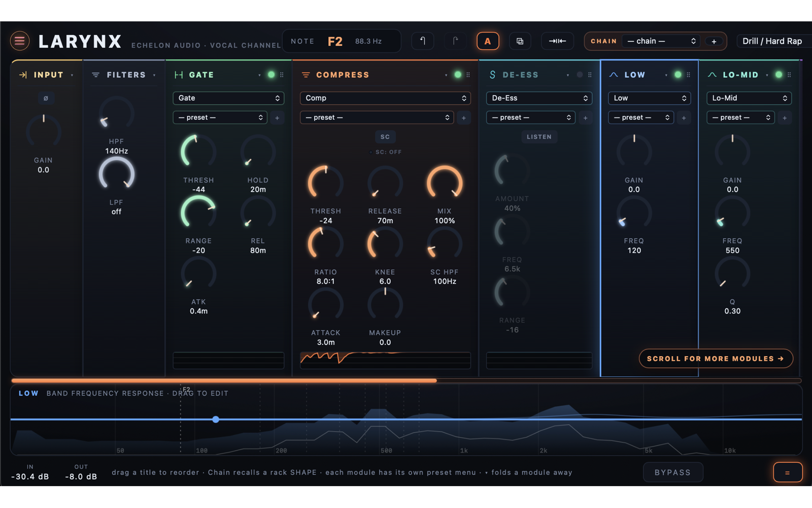The height and width of the screenshot is (508, 812).
Task: Open the Compress preset dropdown
Action: (377, 118)
